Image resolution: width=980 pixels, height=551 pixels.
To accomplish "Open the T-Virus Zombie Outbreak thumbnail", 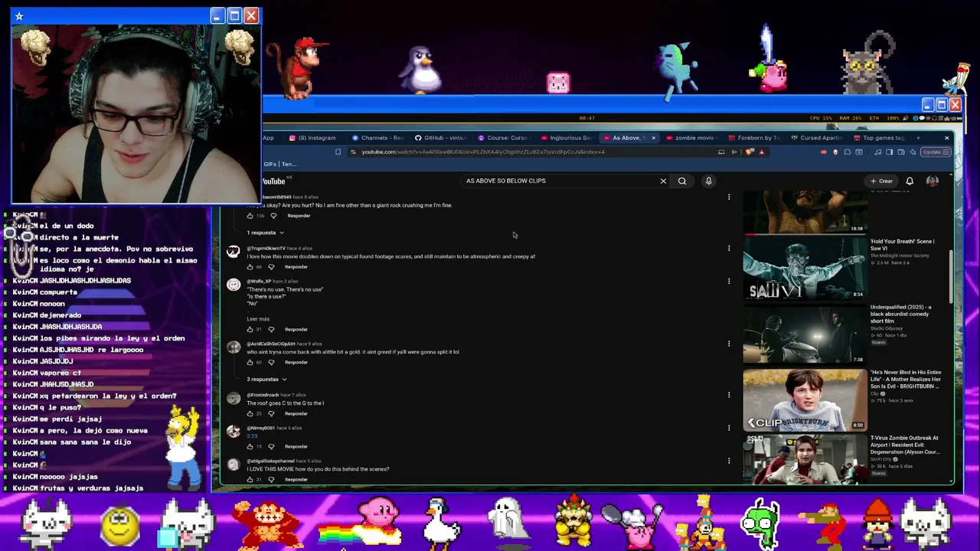I will click(804, 458).
